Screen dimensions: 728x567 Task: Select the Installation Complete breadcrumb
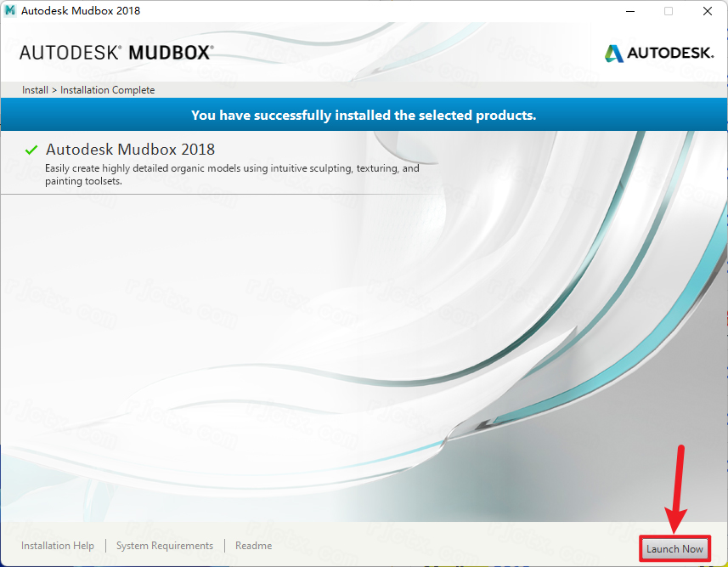click(107, 90)
